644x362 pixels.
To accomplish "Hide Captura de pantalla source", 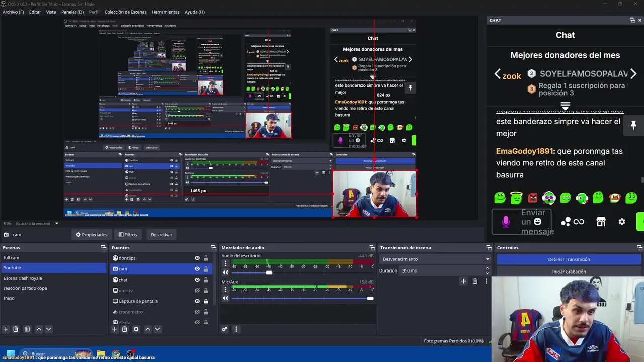I will [197, 301].
